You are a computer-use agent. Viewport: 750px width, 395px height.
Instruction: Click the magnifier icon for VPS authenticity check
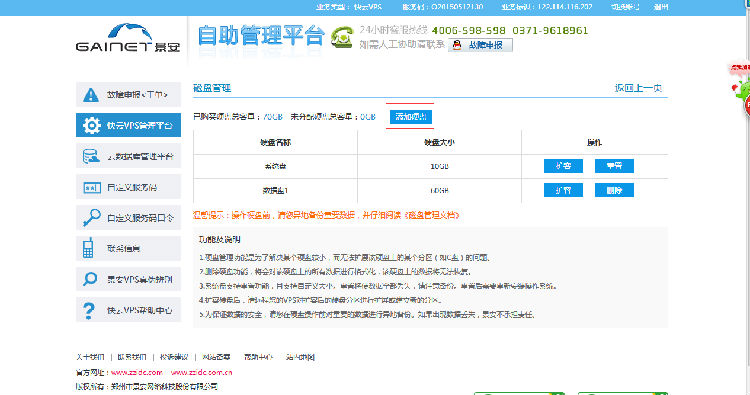[90, 279]
